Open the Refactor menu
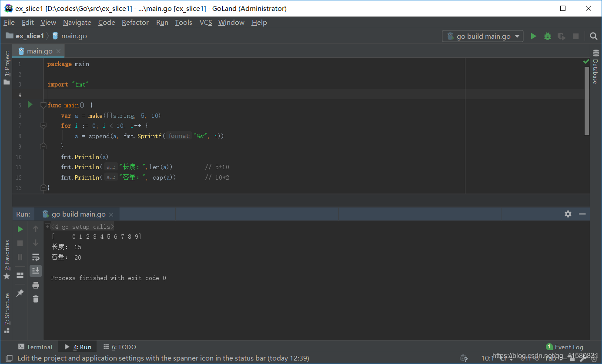Viewport: 602px width, 364px height. click(x=135, y=22)
